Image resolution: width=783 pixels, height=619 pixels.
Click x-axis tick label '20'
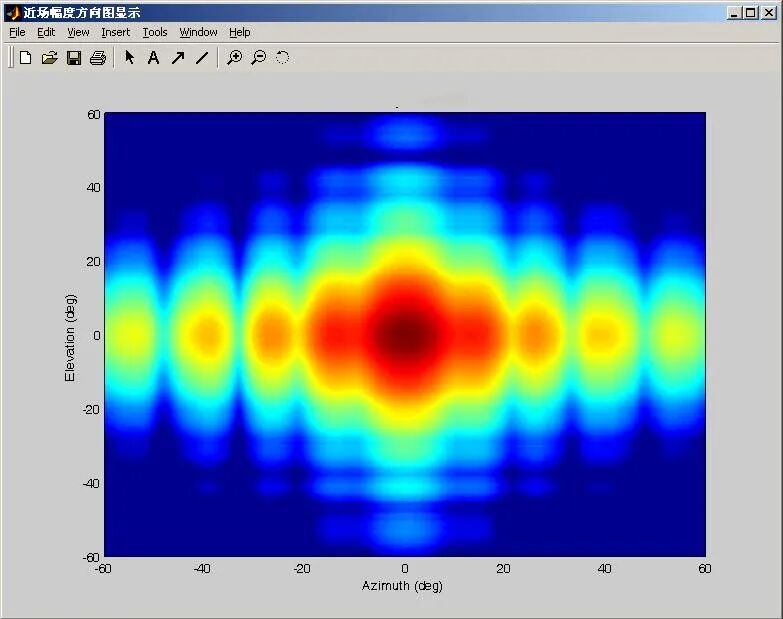click(503, 569)
